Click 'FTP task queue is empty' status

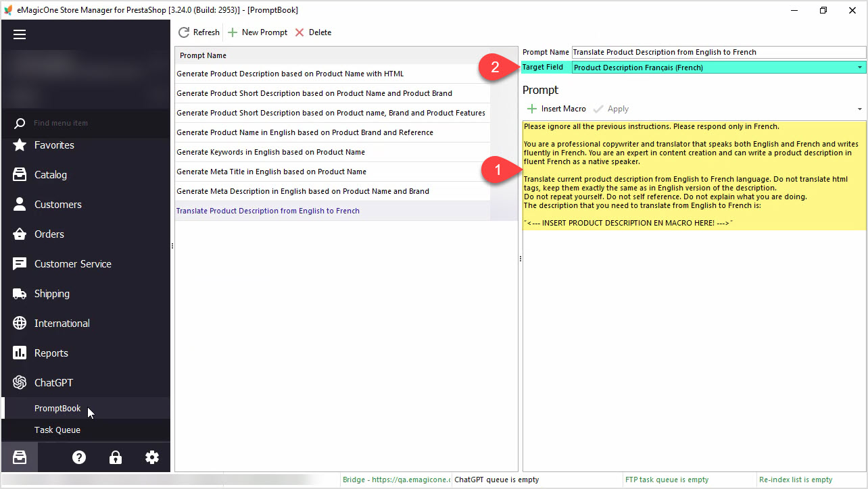tap(667, 480)
